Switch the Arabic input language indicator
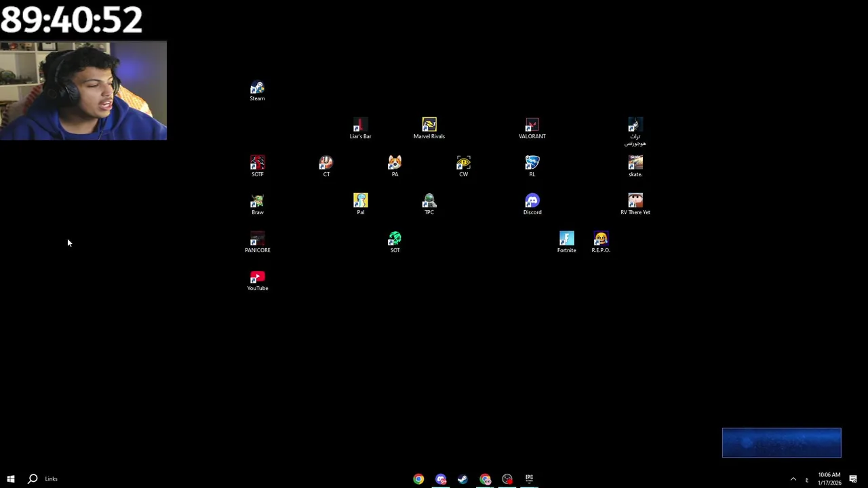Screen dimensions: 868x488 806,479
